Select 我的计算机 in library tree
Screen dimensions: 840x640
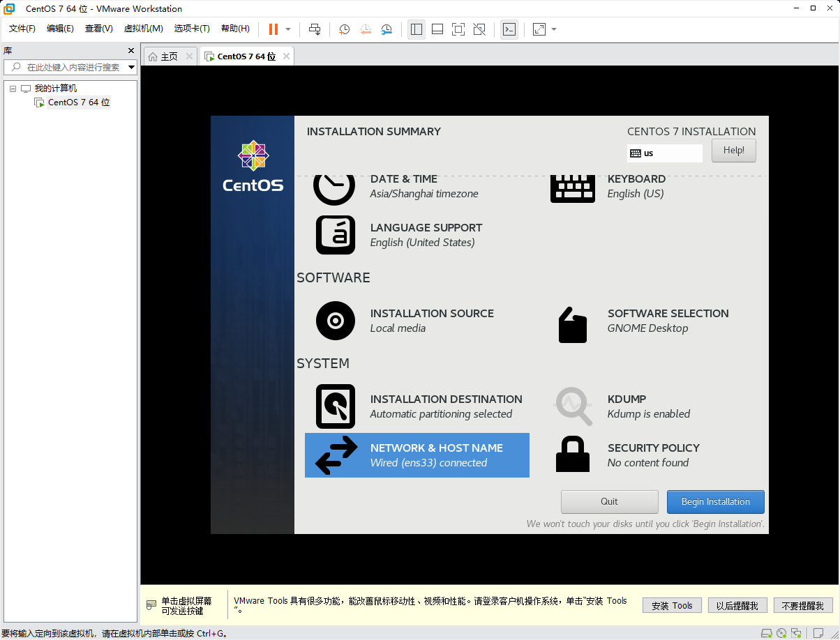[x=56, y=89]
